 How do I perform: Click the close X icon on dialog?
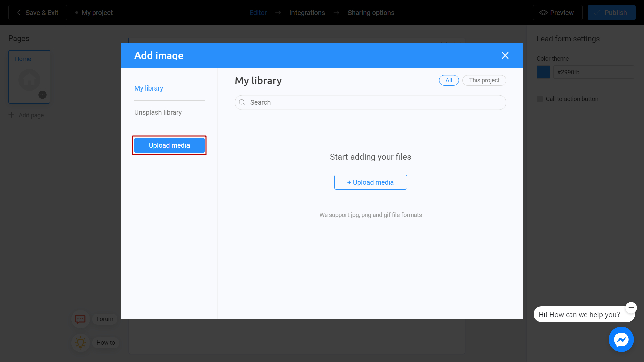pyautogui.click(x=505, y=55)
